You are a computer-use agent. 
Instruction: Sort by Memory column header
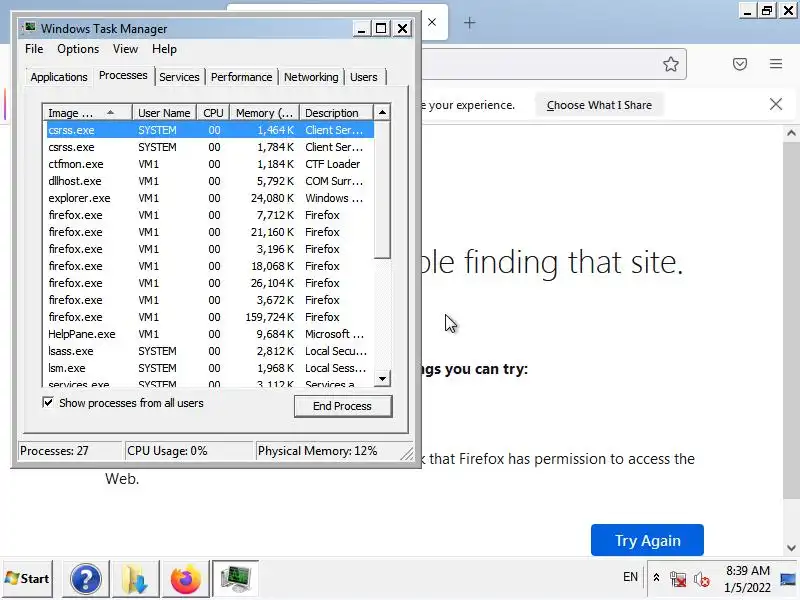(x=264, y=112)
